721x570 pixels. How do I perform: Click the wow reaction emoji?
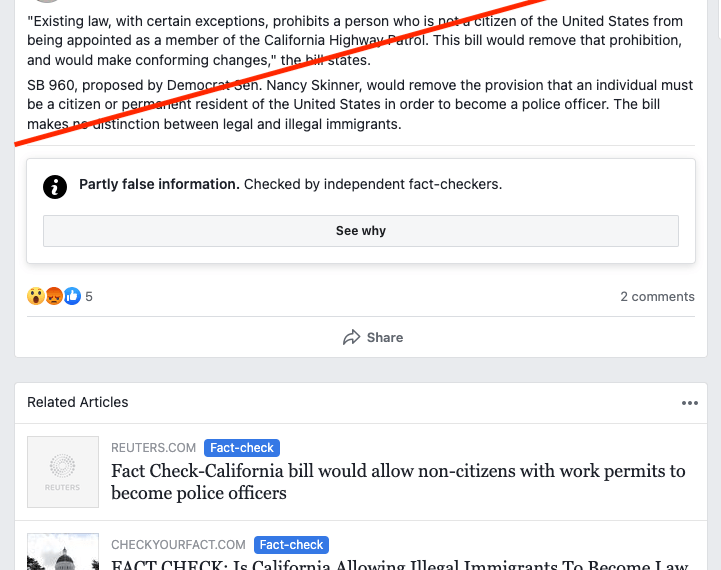pos(36,296)
